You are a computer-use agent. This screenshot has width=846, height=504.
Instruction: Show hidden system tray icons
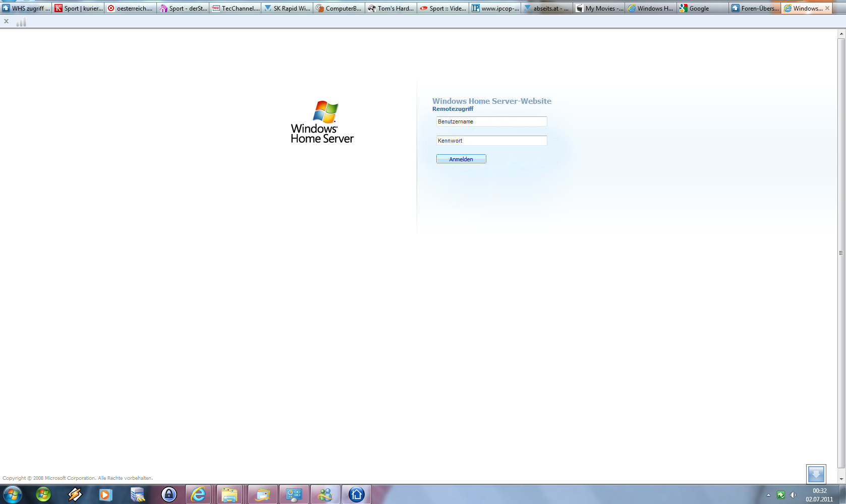point(768,495)
